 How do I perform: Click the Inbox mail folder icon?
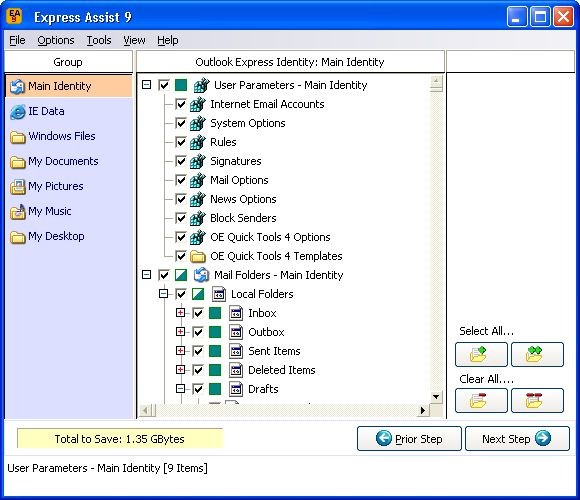(236, 313)
